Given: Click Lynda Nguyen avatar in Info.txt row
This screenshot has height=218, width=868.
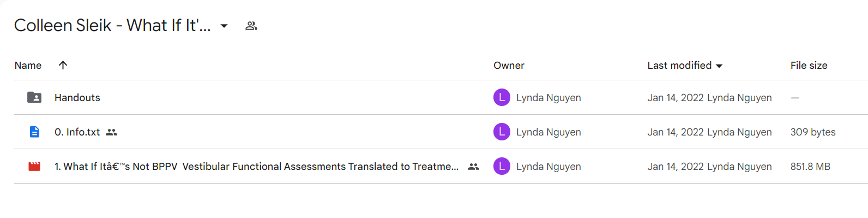Looking at the screenshot, I should 502,132.
